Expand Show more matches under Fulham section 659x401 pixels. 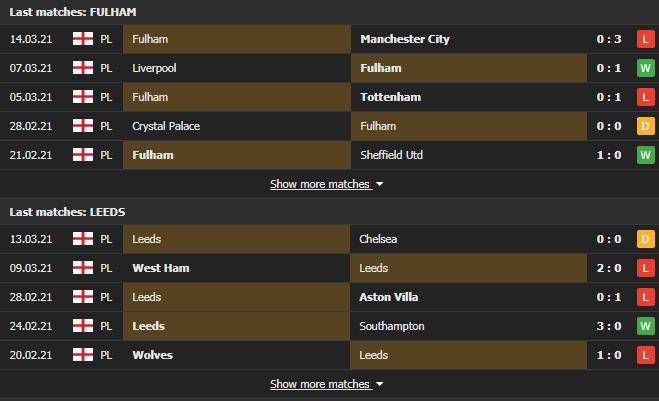pyautogui.click(x=320, y=184)
